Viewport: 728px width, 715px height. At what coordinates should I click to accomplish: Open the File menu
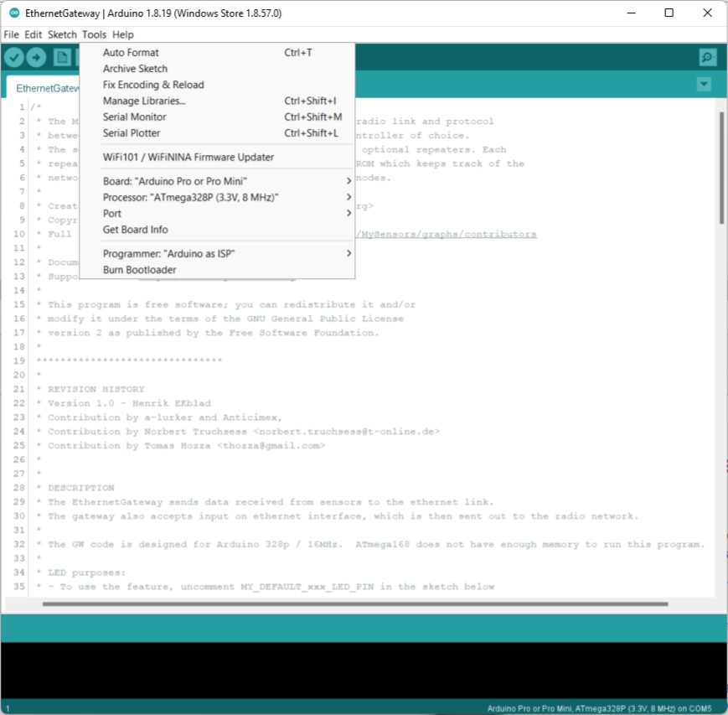(x=11, y=34)
